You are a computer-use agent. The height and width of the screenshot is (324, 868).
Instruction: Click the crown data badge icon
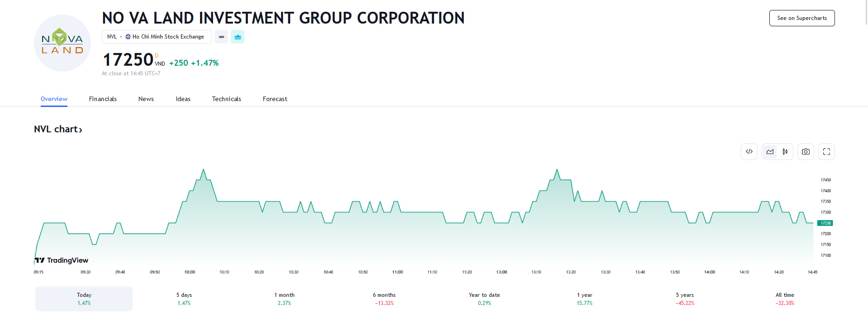[x=238, y=37]
